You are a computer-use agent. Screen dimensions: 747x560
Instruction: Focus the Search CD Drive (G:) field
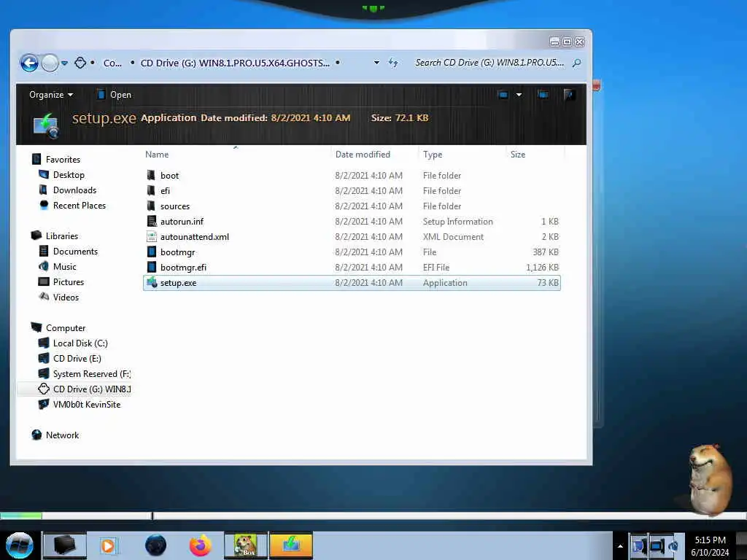489,63
